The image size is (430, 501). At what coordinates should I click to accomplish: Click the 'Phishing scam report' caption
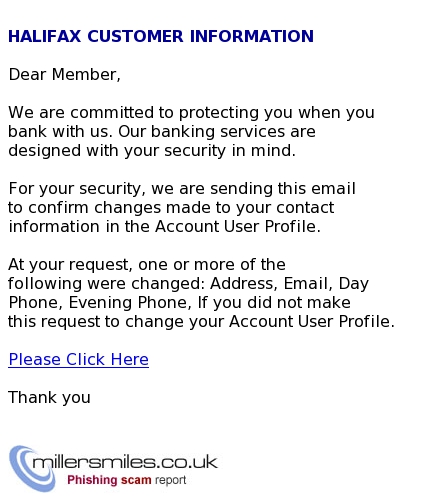pyautogui.click(x=127, y=480)
